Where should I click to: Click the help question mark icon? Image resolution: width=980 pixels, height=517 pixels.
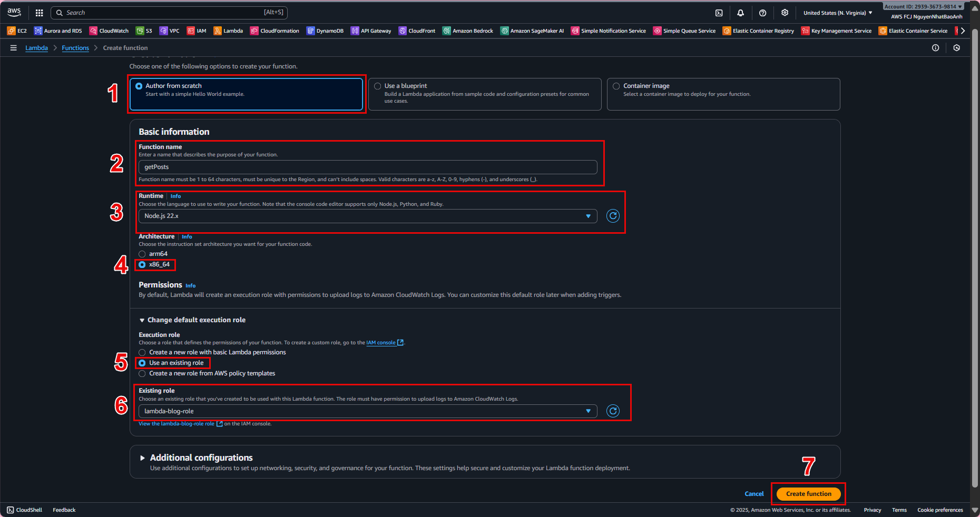[x=762, y=13]
